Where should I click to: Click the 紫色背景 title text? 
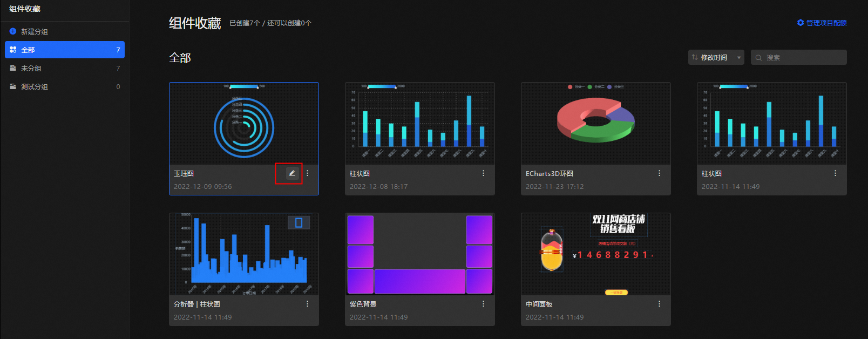click(363, 304)
